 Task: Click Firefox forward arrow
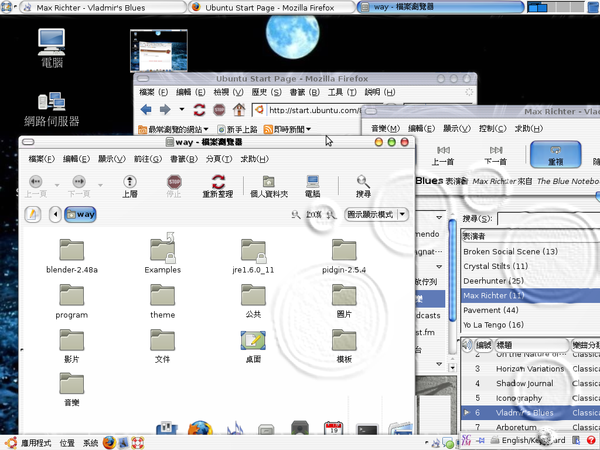click(x=165, y=110)
